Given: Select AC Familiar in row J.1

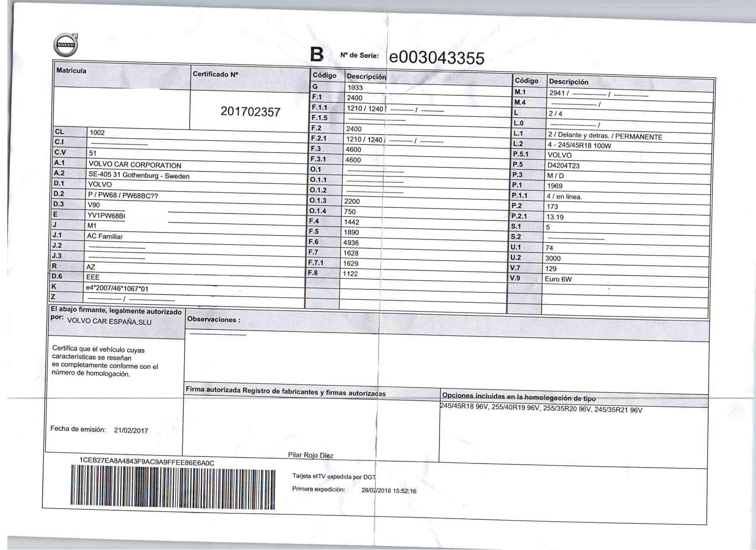Looking at the screenshot, I should click(x=105, y=236).
